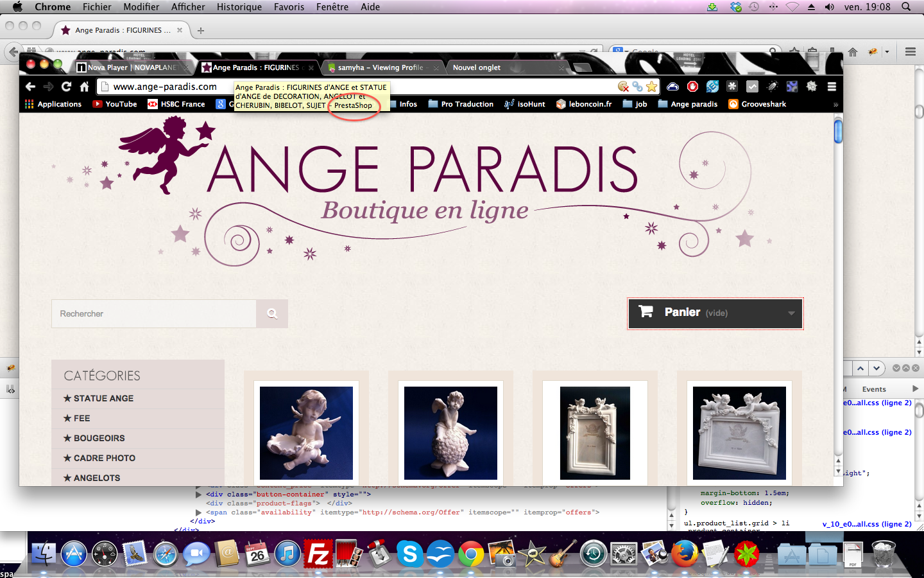Switch to samyha Viewing Profile tab
The width and height of the screenshot is (924, 578).
pos(384,67)
